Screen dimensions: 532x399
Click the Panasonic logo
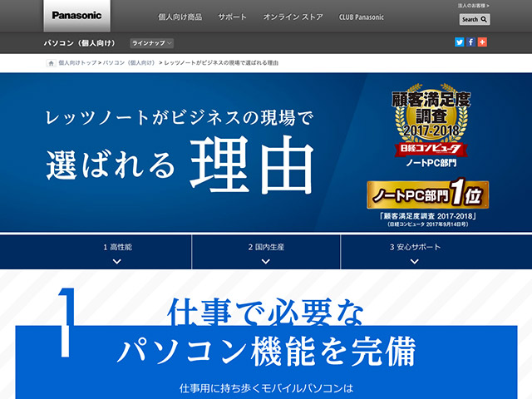pyautogui.click(x=76, y=15)
